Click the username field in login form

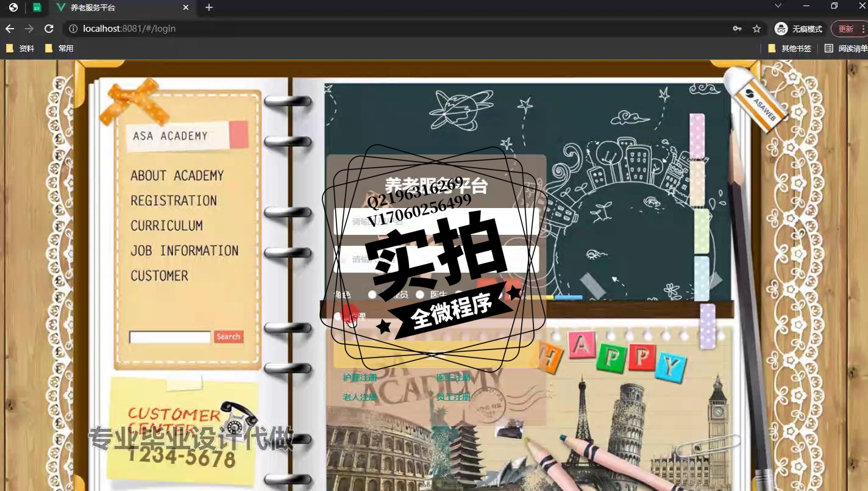click(436, 221)
